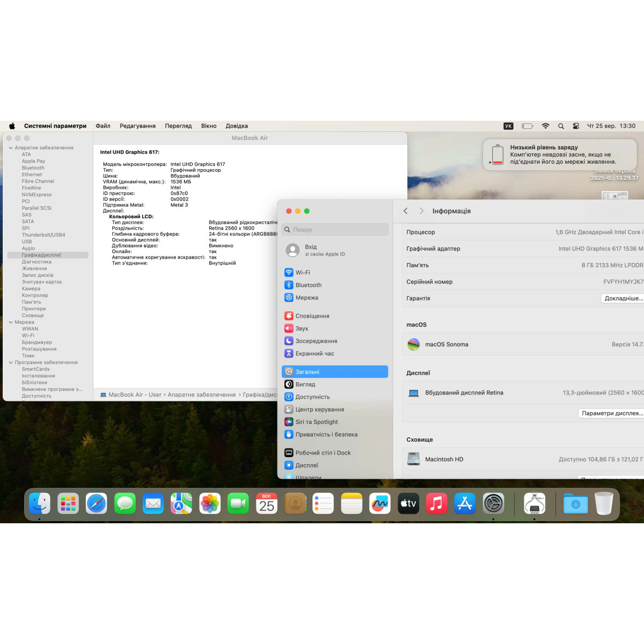This screenshot has width=644, height=644.
Task: Click the Wi-Fi status menu bar icon
Action: (545, 126)
